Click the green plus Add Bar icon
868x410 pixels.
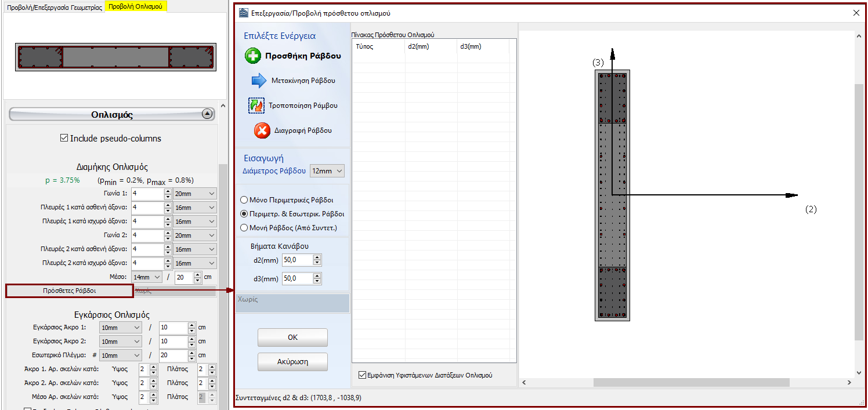coord(253,56)
